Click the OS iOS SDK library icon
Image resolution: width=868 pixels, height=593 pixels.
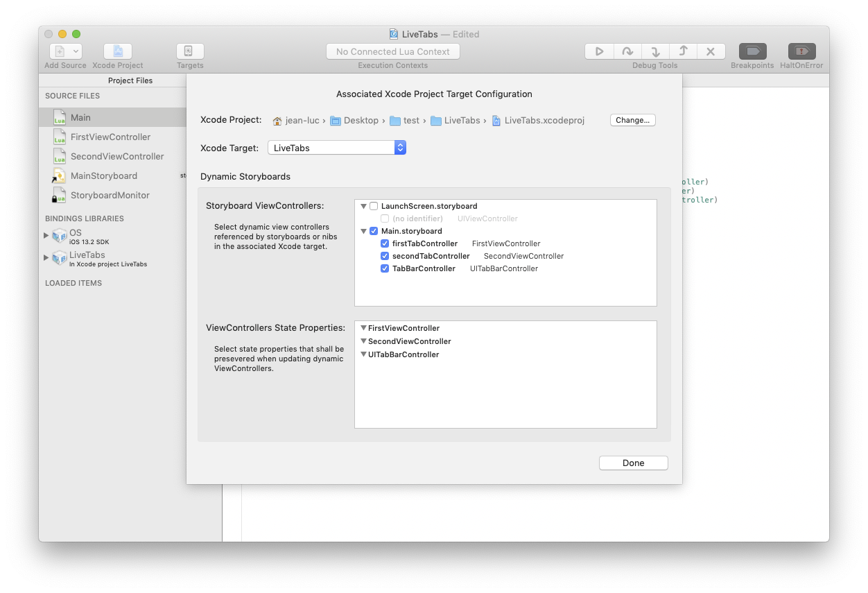pyautogui.click(x=60, y=237)
